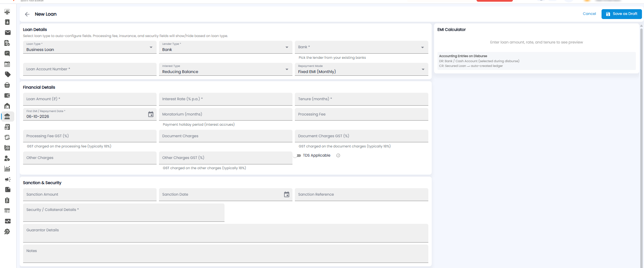Open the Bank selection dropdown
644x268 pixels.
click(361, 47)
